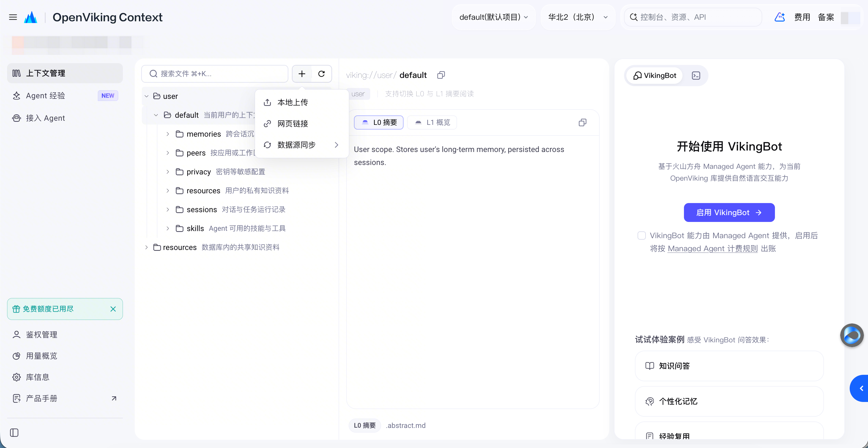Try the 知识问答 example card
868x448 pixels.
pos(729,366)
